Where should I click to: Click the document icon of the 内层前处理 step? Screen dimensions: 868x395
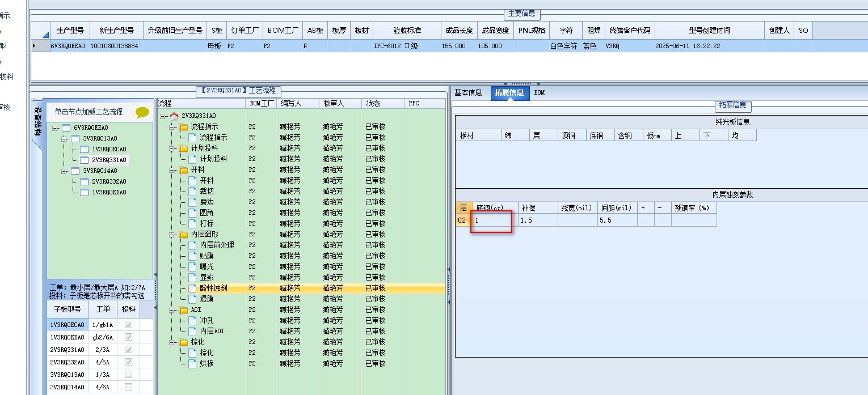(x=192, y=245)
